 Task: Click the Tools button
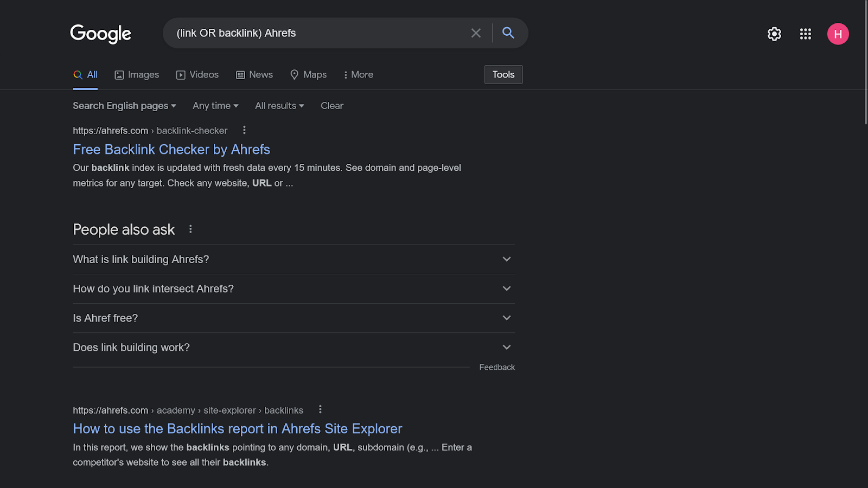pos(503,75)
